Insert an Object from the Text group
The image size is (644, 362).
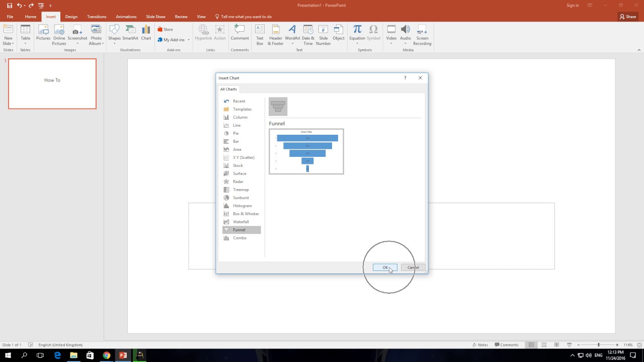(x=339, y=33)
